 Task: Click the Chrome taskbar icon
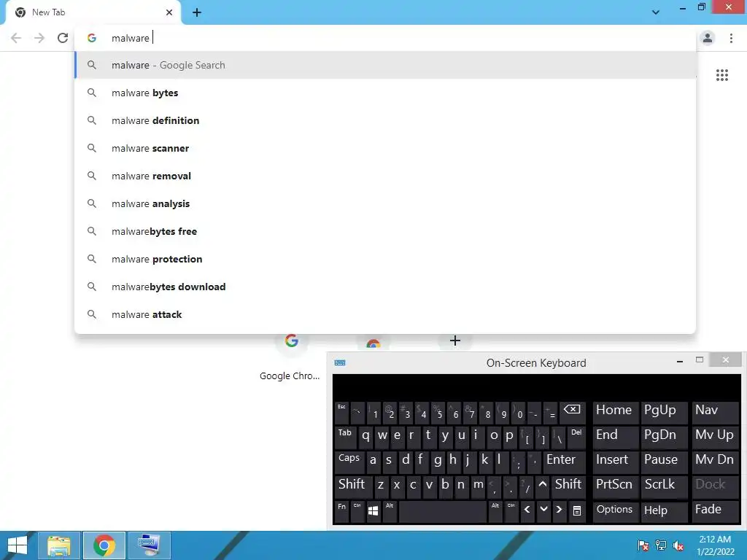[104, 545]
